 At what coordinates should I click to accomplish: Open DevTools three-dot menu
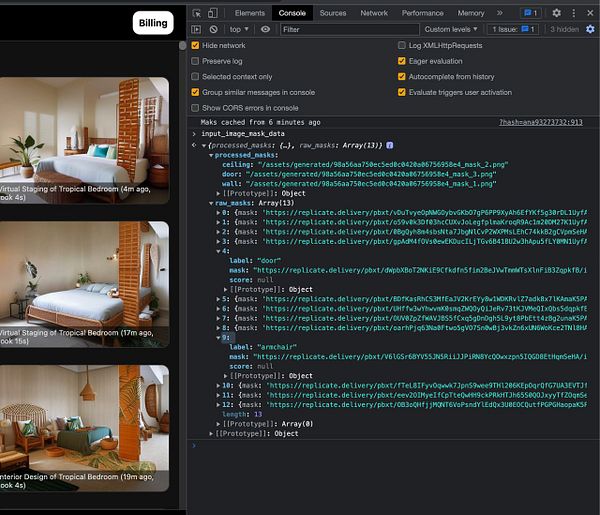pos(573,13)
